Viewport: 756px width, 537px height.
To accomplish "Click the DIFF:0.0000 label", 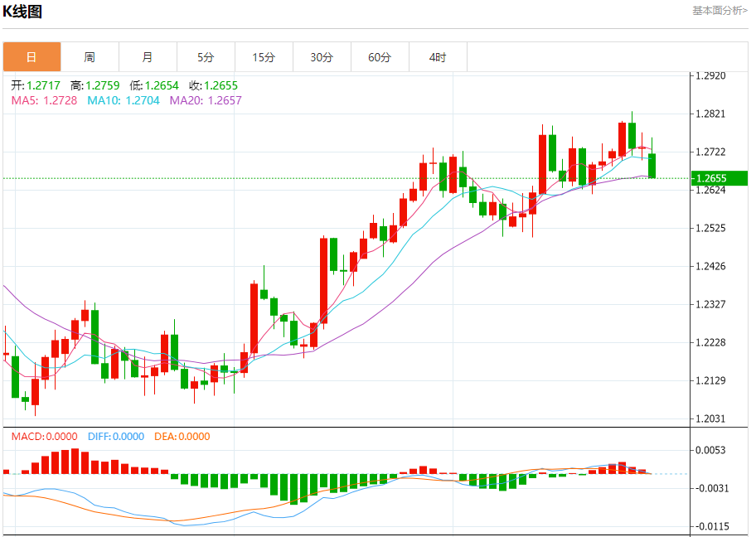I will [x=116, y=437].
